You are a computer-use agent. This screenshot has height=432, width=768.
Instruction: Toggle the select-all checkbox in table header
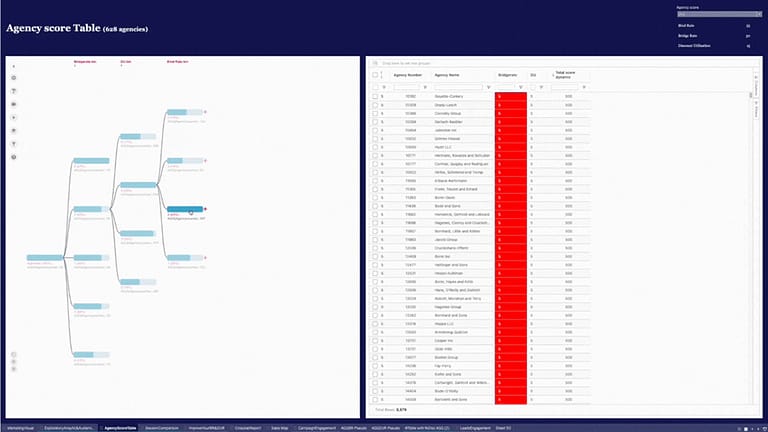375,75
